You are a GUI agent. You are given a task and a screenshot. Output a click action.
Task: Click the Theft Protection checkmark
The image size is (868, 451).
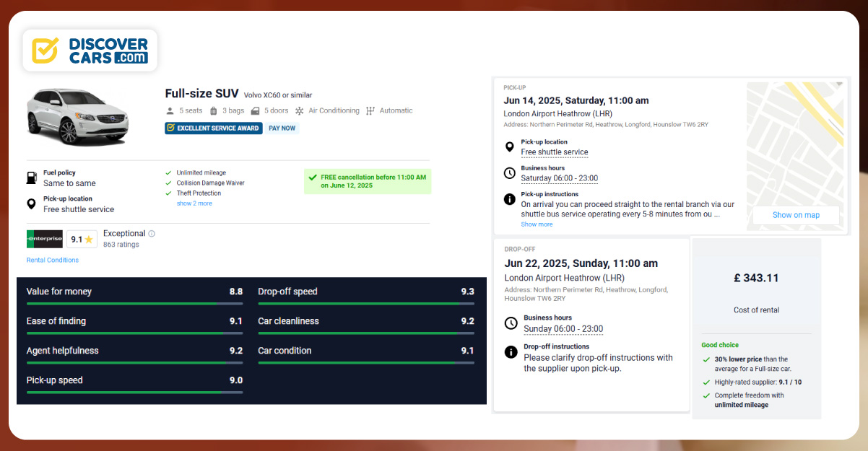[x=168, y=193]
